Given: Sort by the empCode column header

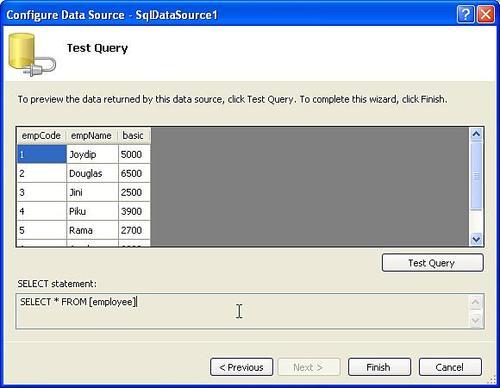Looking at the screenshot, I should (x=41, y=136).
